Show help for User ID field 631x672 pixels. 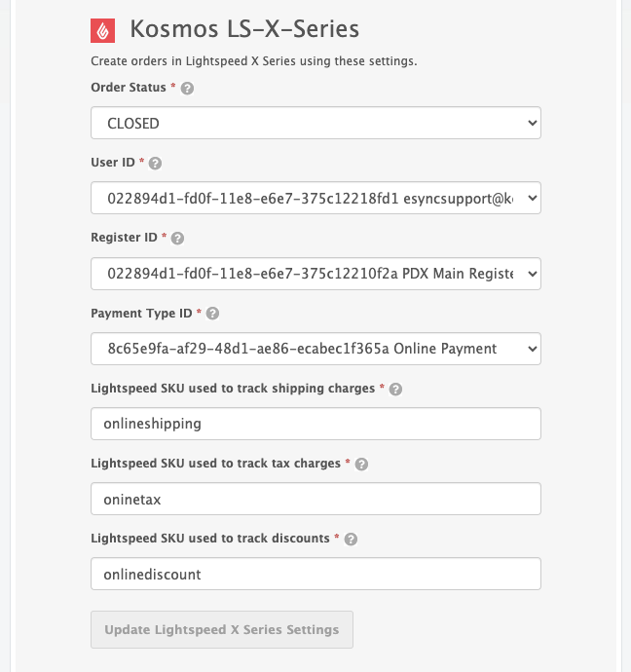click(155, 163)
